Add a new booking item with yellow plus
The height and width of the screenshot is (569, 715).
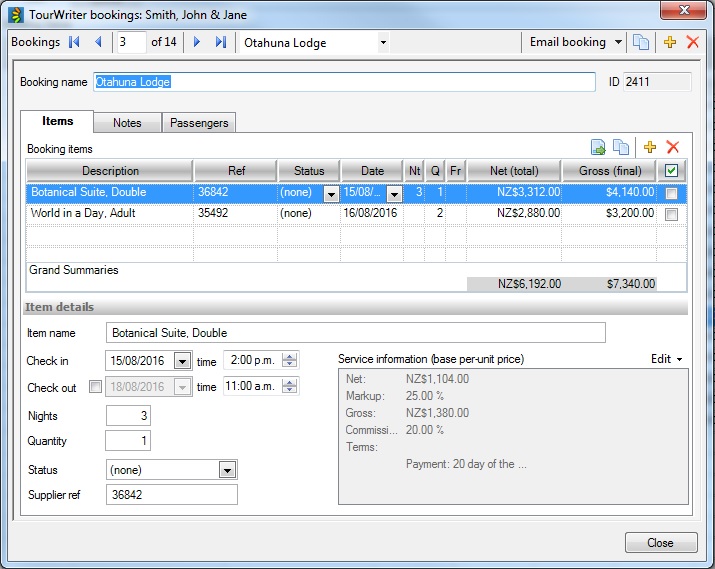[650, 147]
